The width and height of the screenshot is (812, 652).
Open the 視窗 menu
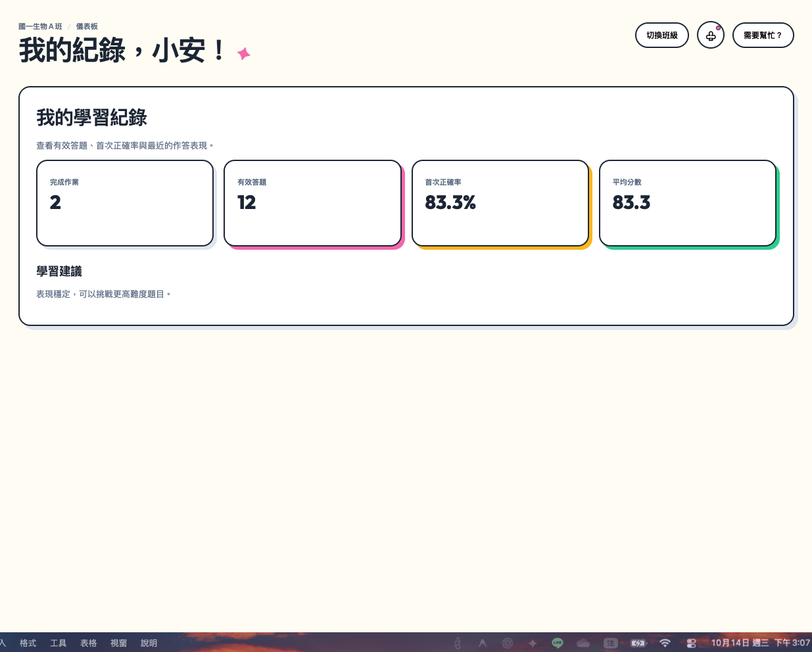[x=118, y=643]
